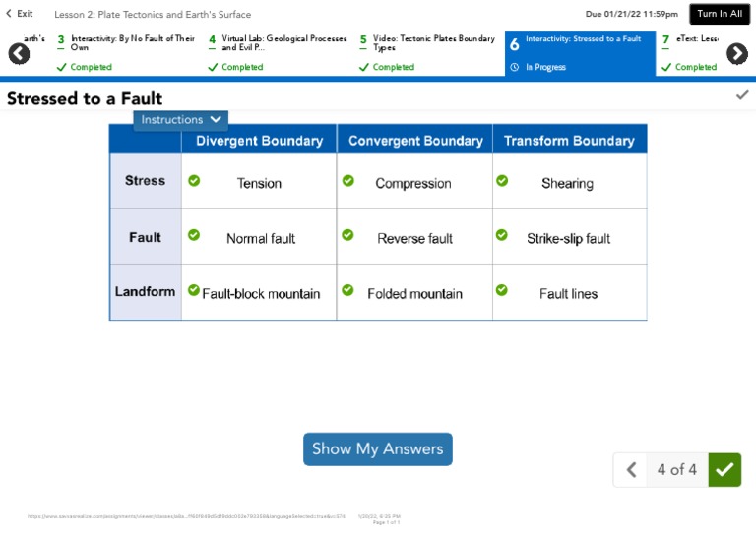Image resolution: width=756 pixels, height=536 pixels.
Task: Select Virtual Lab: Geological Processes tab
Action: click(x=278, y=53)
